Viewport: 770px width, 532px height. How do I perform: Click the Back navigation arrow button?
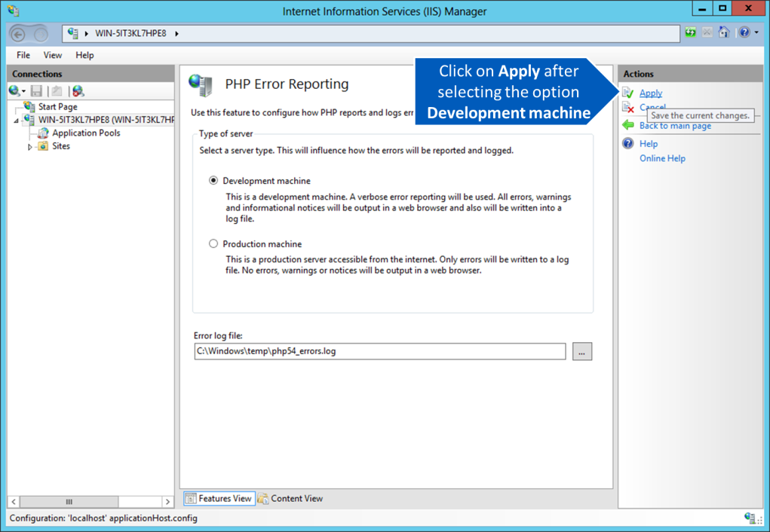click(x=18, y=35)
